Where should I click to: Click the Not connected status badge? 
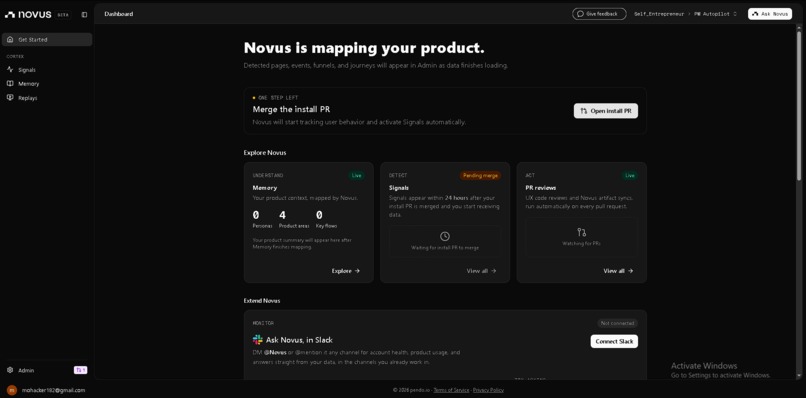tap(617, 323)
